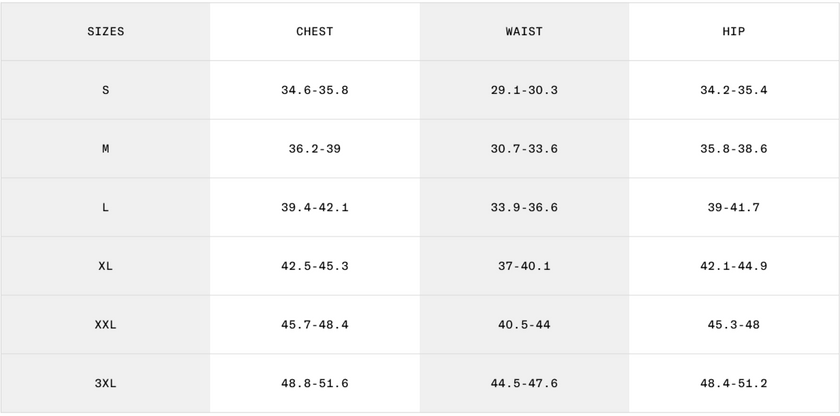Select the M size row label
Viewport: 840px width, 416px height.
click(106, 149)
